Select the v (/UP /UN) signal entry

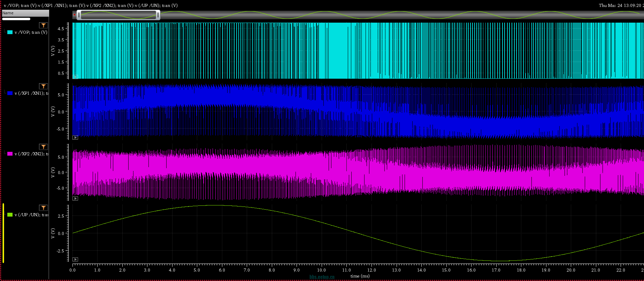coord(31,215)
